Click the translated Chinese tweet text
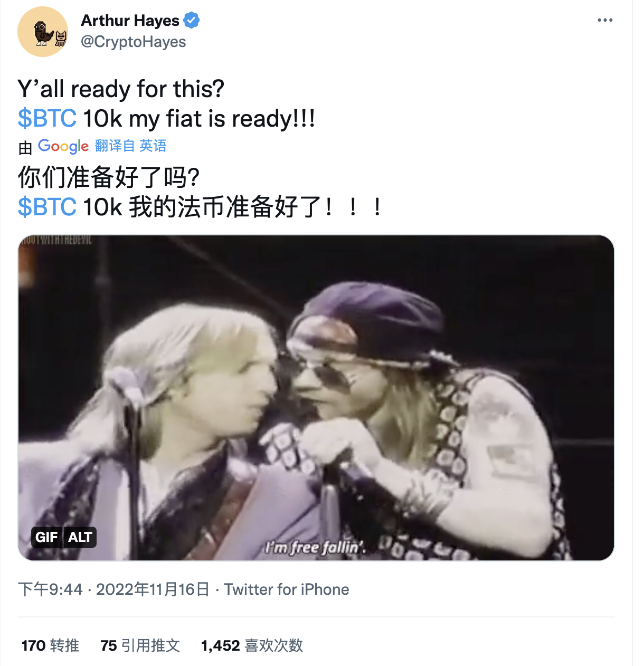Image resolution: width=644 pixels, height=666 pixels. (x=200, y=192)
